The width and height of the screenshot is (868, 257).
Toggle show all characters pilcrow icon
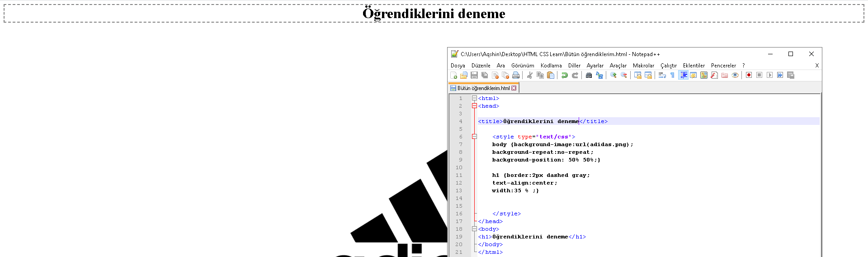672,75
